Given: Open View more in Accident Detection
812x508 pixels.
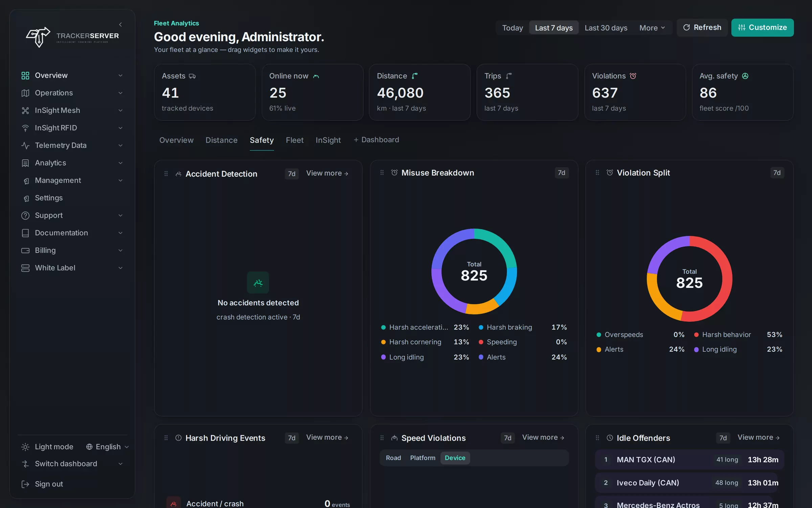Looking at the screenshot, I should 327,173.
